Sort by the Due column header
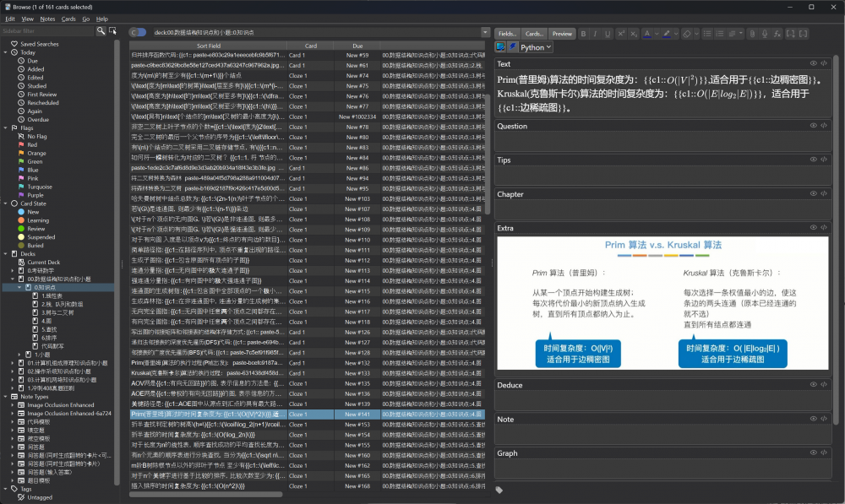Screen dimensions: 845x504 [x=357, y=46]
